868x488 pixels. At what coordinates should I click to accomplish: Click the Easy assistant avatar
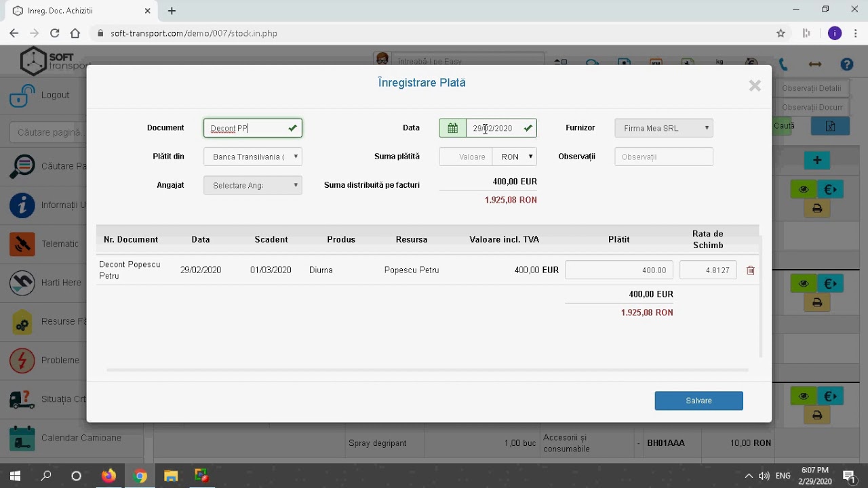click(x=382, y=59)
